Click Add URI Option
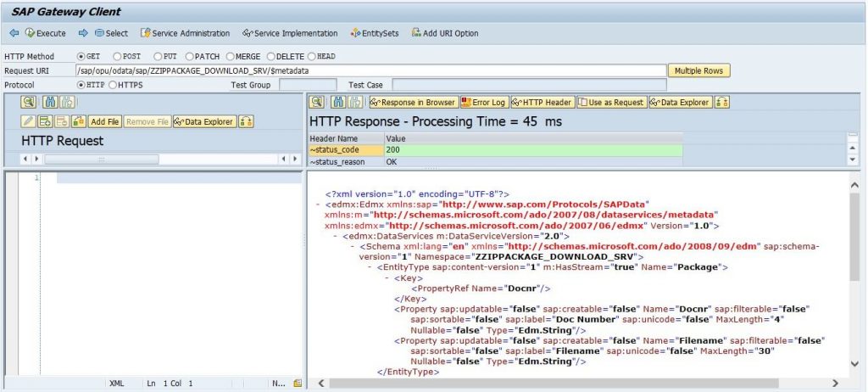The image size is (868, 392). point(445,33)
